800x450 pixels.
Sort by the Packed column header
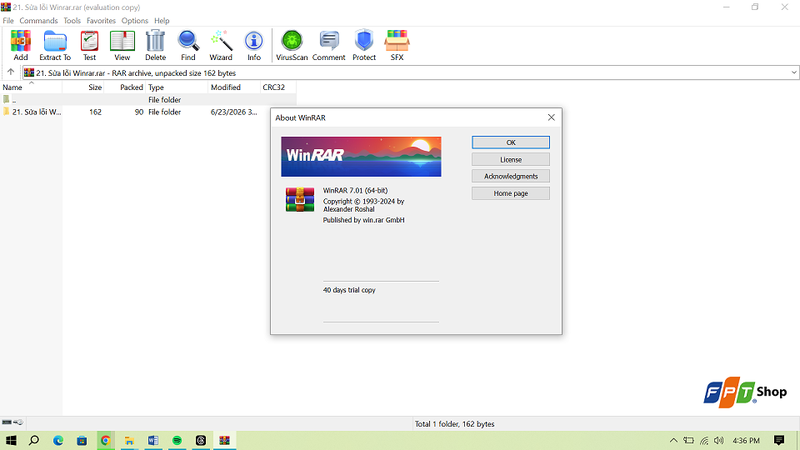pyautogui.click(x=125, y=87)
